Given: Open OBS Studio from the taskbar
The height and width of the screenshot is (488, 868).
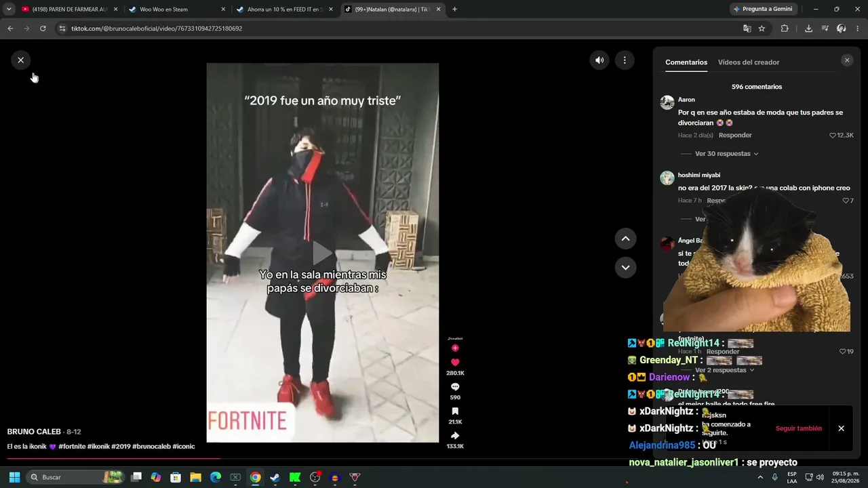Looking at the screenshot, I should 315,477.
